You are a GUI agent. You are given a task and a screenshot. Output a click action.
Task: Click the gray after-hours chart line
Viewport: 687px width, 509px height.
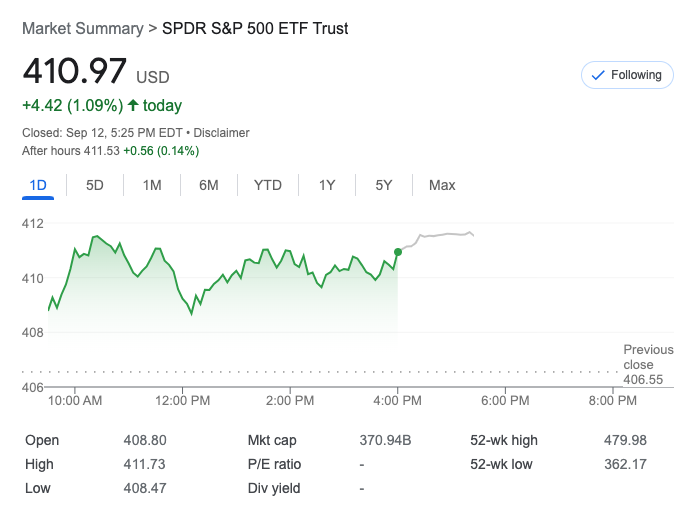[450, 235]
